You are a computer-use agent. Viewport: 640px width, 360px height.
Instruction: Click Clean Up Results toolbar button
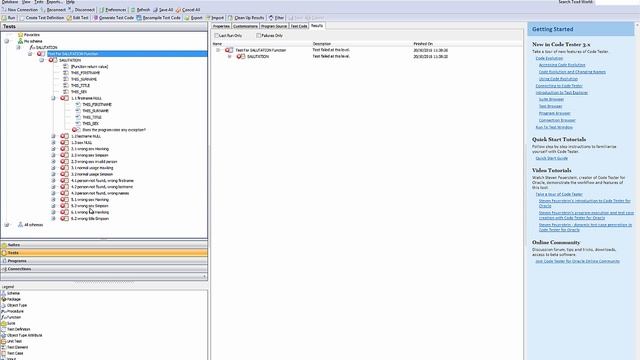pyautogui.click(x=246, y=18)
